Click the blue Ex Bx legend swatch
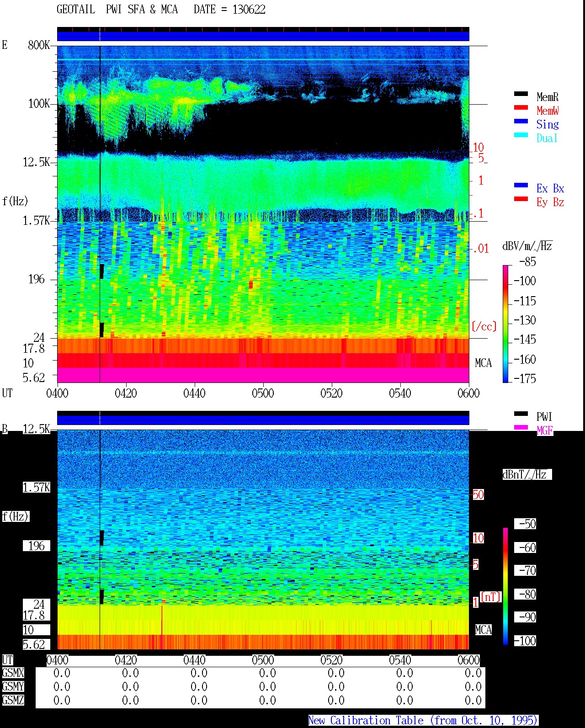585x728 pixels. click(521, 186)
